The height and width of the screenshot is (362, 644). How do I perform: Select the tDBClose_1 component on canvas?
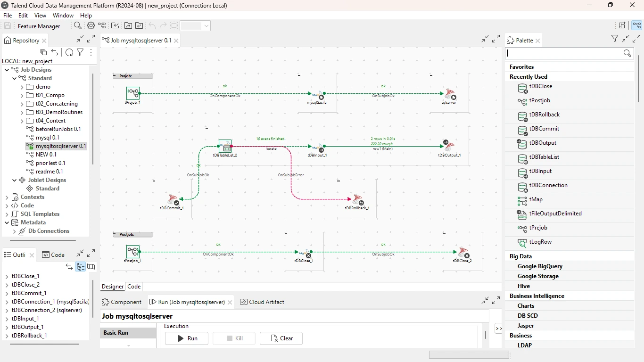click(304, 253)
